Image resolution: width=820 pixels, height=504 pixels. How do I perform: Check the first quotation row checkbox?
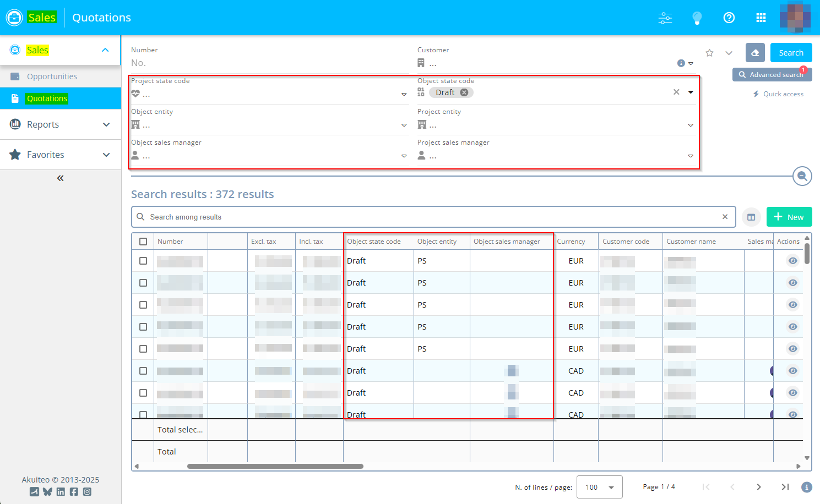tap(143, 261)
